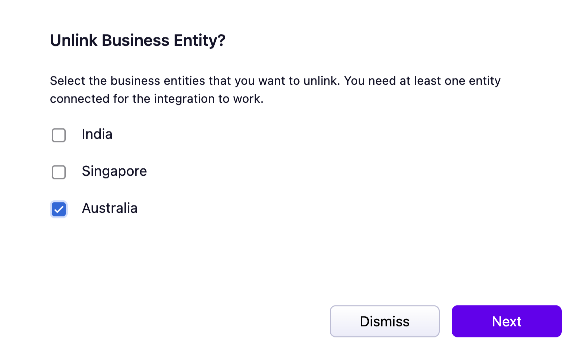Image resolution: width=588 pixels, height=364 pixels.
Task: Click the empty square box next to India
Action: coord(59,135)
